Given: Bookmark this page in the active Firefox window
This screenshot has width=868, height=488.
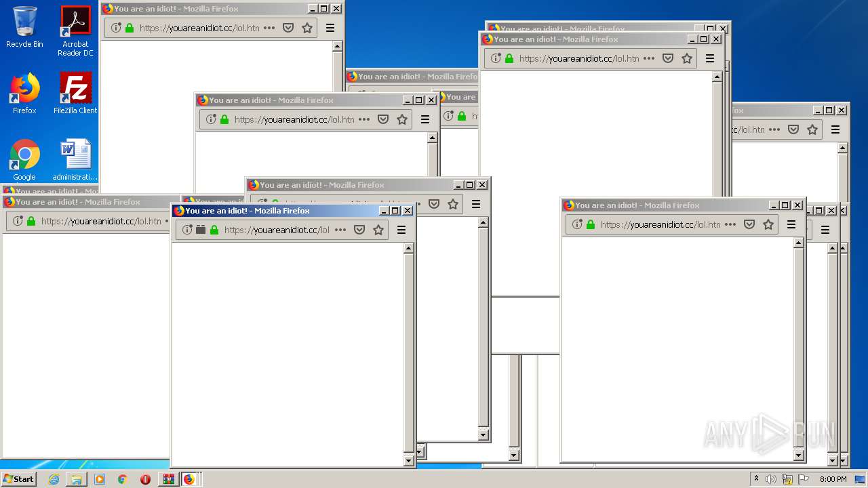Looking at the screenshot, I should point(378,230).
